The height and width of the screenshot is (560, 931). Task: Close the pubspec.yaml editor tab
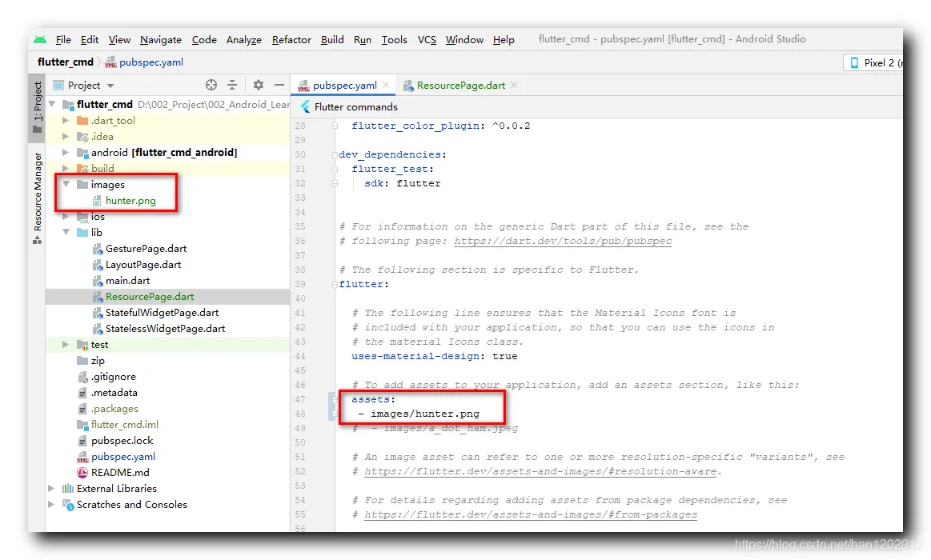(x=386, y=85)
